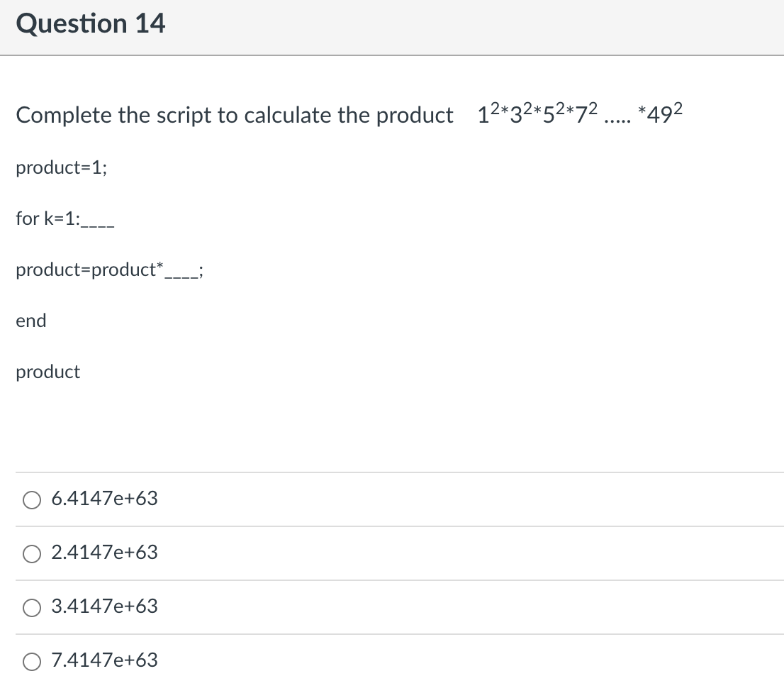Click the 'product=1;' code line
Viewport: 784px width, 698px height.
[62, 167]
